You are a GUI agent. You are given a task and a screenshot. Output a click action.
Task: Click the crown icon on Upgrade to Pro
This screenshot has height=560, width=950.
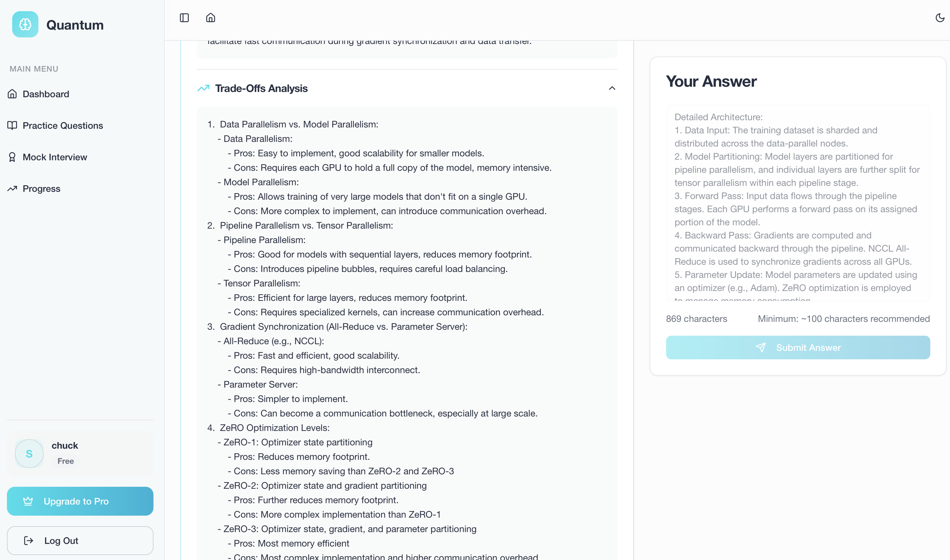(28, 501)
